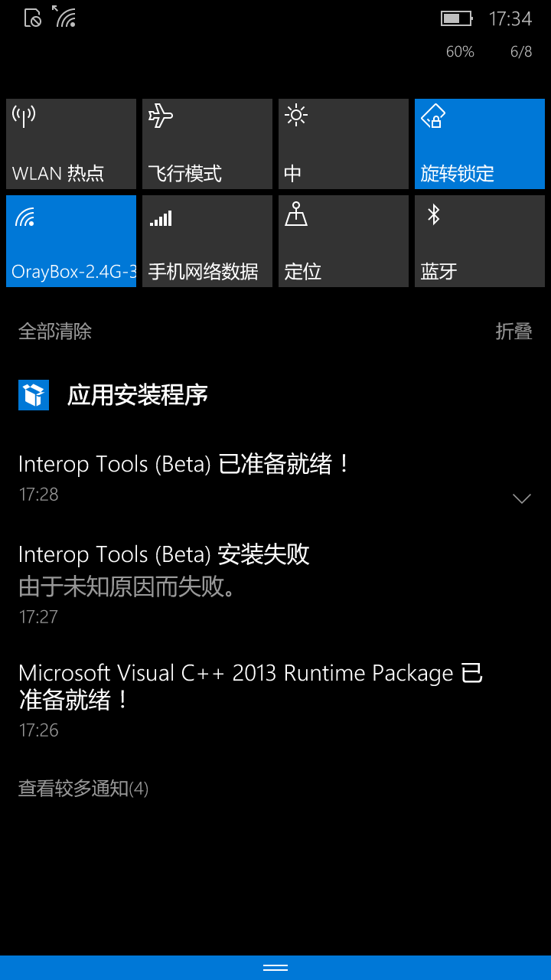This screenshot has height=980, width=551.
Task: Toggle the WLAN hotspot tile
Action: pos(71,144)
